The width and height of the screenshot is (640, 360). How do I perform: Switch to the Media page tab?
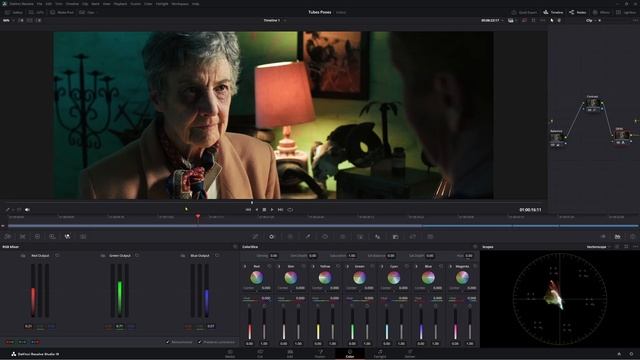230,353
